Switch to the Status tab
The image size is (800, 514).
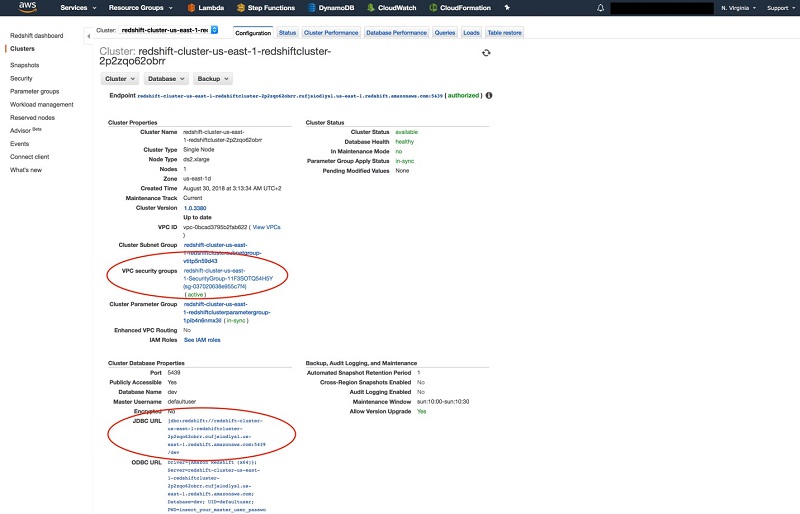[287, 33]
